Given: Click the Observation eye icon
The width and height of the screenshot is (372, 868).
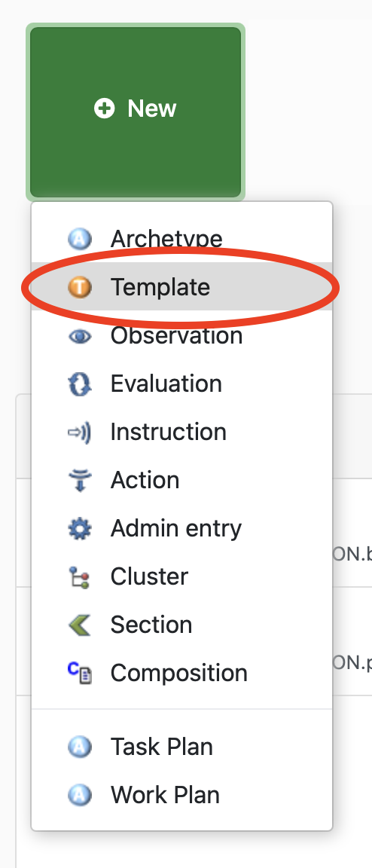Looking at the screenshot, I should (79, 335).
